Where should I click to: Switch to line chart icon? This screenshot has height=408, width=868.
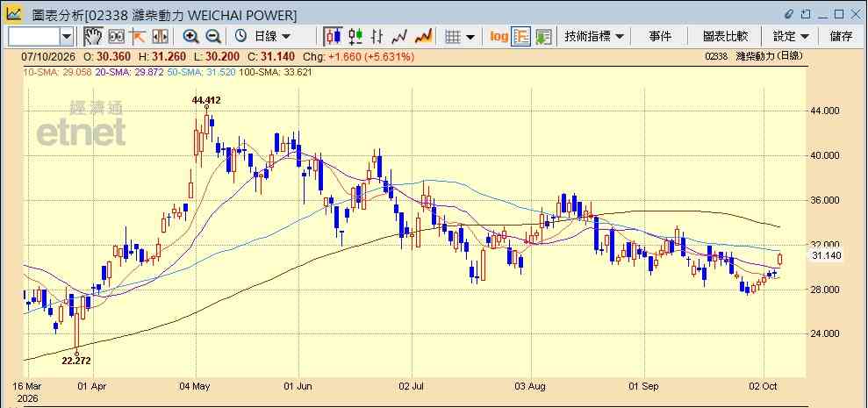click(x=399, y=37)
